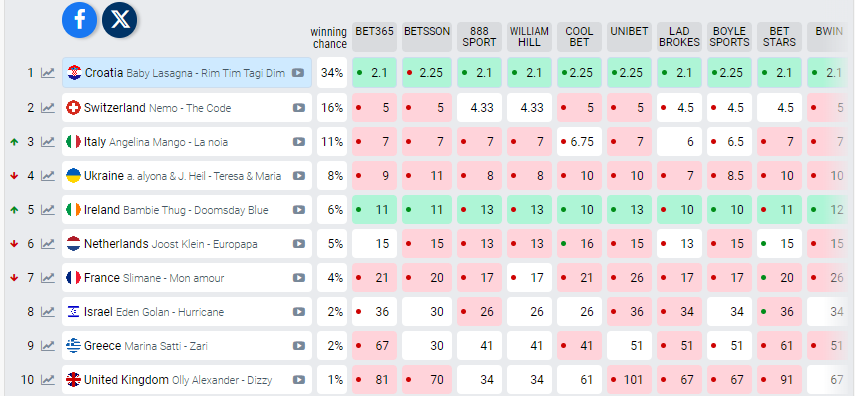
Task: Open Greece Marina Satti Zari entry
Action: [x=187, y=346]
